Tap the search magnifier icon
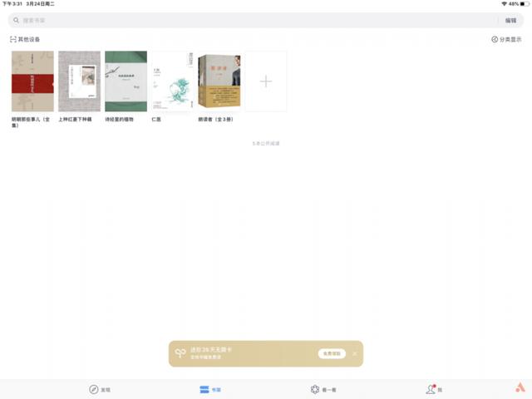Screen dimensions: 532x399 click(17, 20)
